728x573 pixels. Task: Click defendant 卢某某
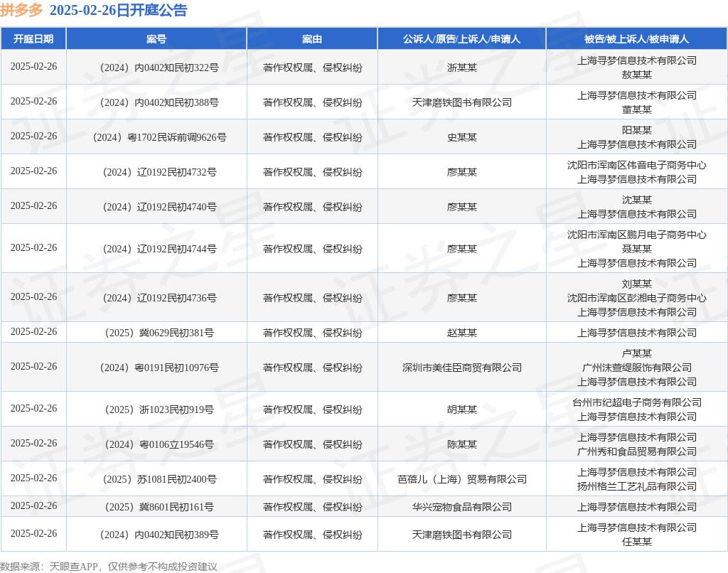(637, 353)
